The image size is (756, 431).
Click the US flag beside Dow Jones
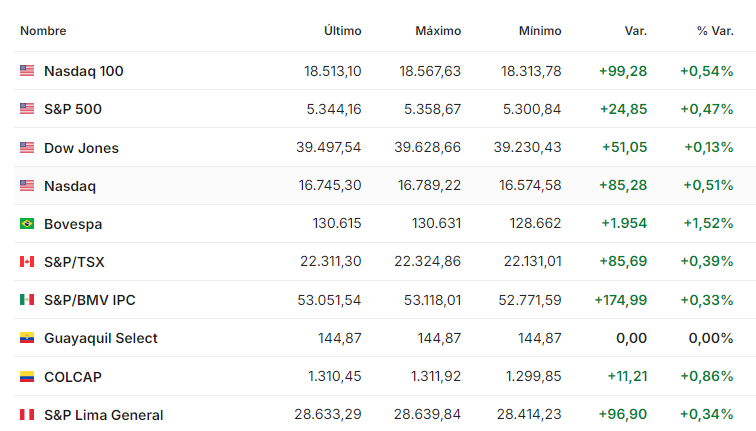27,148
